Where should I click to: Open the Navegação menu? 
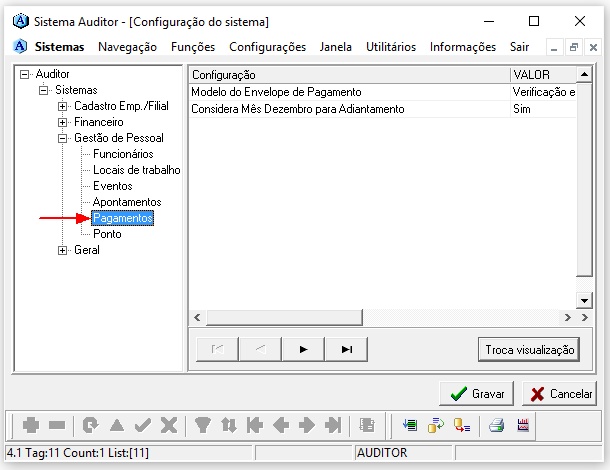[127, 47]
